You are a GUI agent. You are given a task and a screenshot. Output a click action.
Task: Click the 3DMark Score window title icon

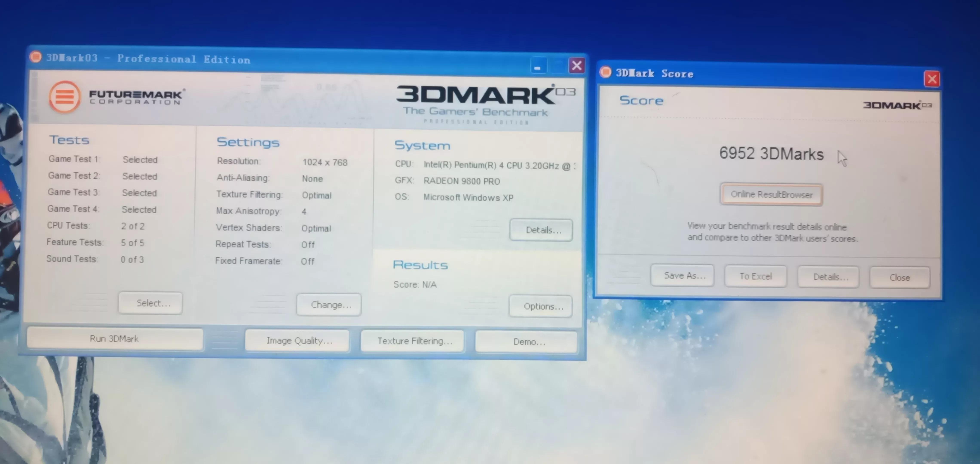[x=605, y=72]
